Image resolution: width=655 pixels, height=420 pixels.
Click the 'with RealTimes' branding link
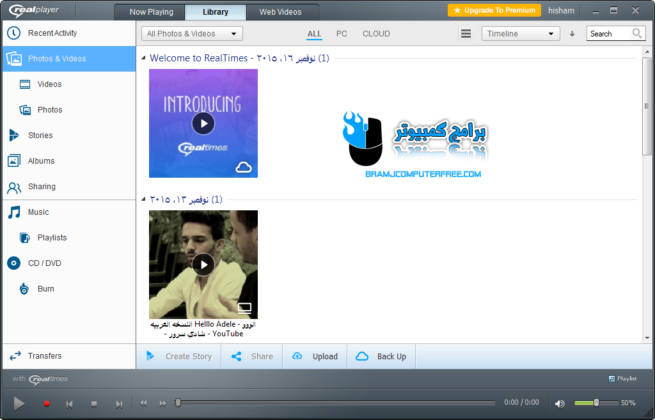pyautogui.click(x=41, y=379)
